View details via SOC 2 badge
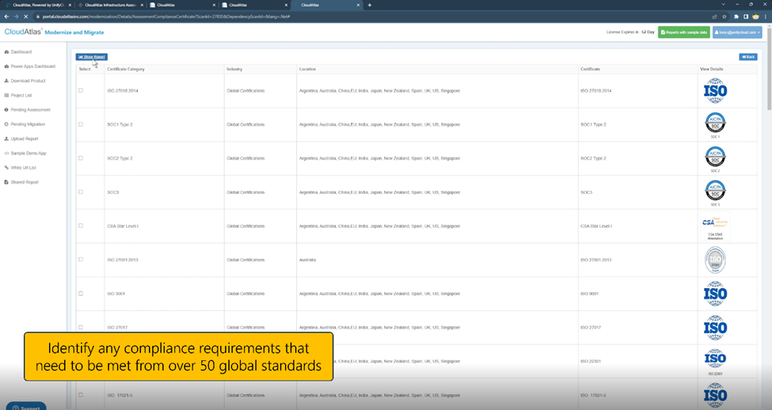Image resolution: width=772 pixels, height=410 pixels. pos(715,158)
